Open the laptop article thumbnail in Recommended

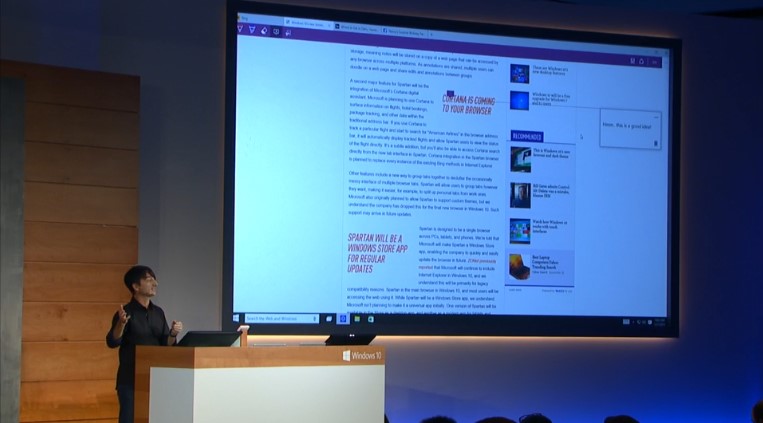pyautogui.click(x=520, y=266)
